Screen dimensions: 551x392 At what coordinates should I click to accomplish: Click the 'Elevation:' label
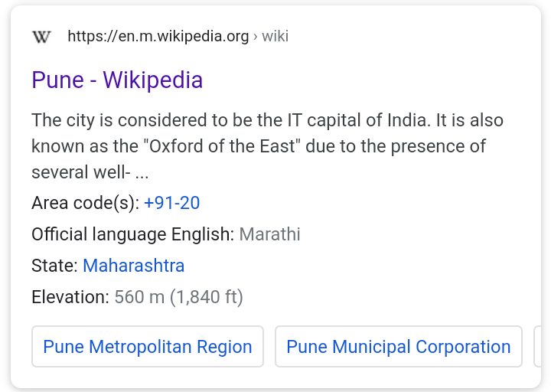[70, 297]
